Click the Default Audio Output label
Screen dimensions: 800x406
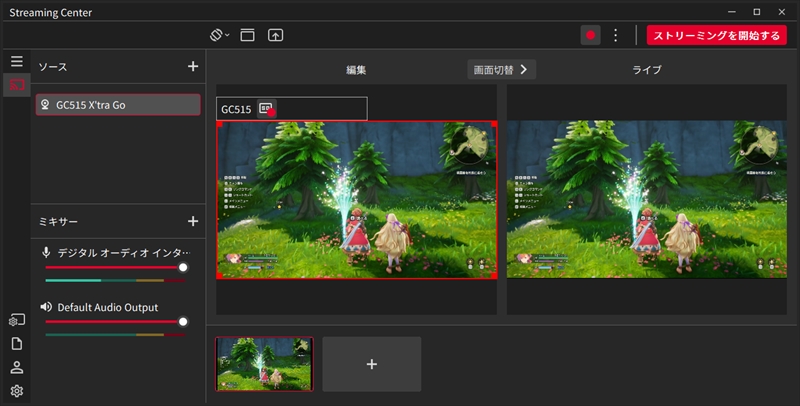pos(108,308)
